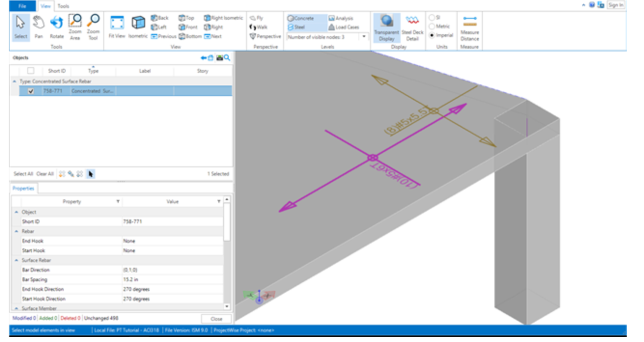Open the Number of visible nodes dropdown
Image resolution: width=644 pixels, height=342 pixels.
point(364,37)
